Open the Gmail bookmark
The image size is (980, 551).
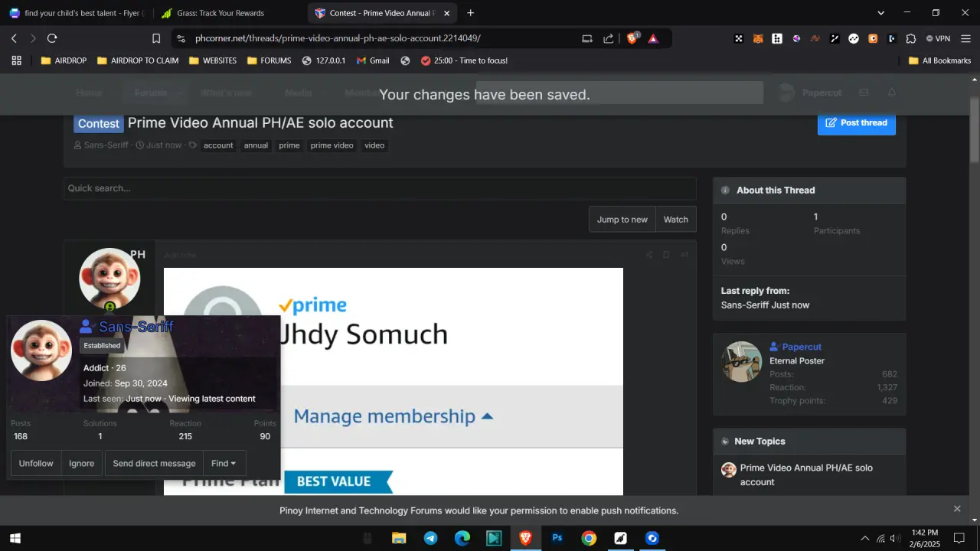click(x=373, y=60)
